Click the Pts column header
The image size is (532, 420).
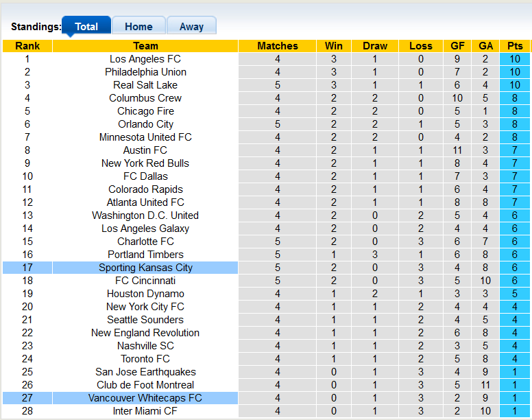pyautogui.click(x=515, y=46)
